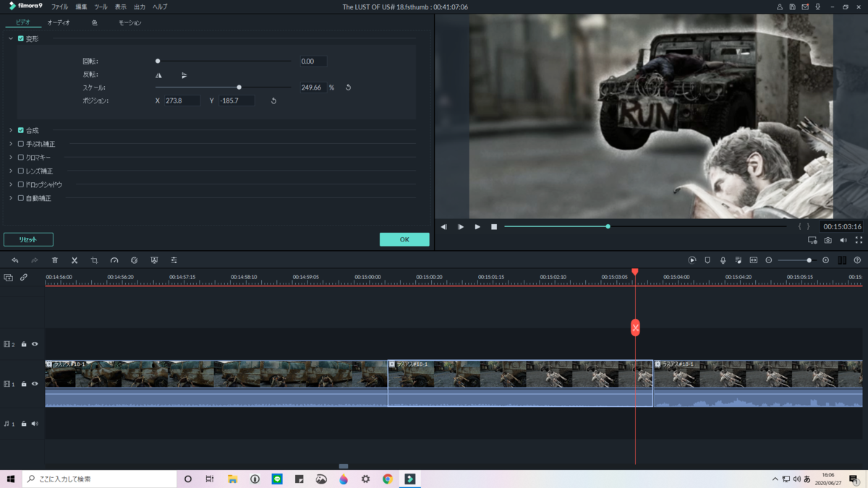This screenshot has height=488, width=868.
Task: Lock audio track 1
Action: 24,424
